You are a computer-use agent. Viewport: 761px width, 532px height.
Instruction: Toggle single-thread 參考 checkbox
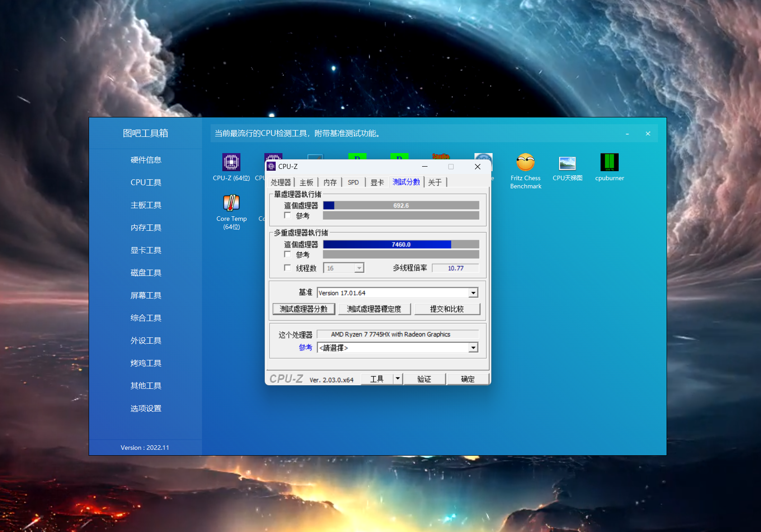point(287,215)
